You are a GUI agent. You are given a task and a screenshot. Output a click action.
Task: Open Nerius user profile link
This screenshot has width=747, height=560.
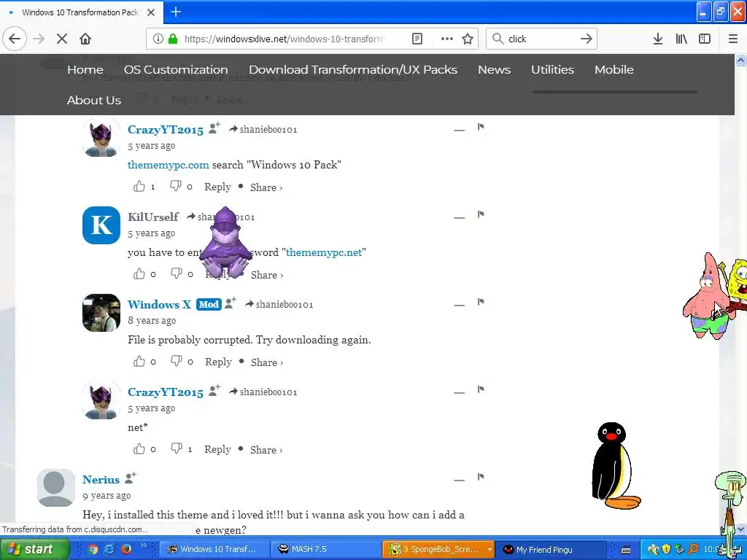(x=101, y=480)
